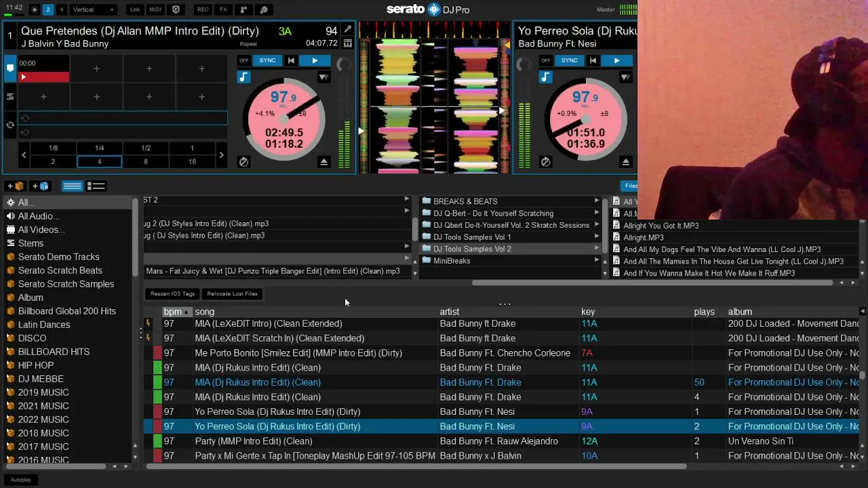The height and width of the screenshot is (488, 868).
Task: Toggle the Autoplay button
Action: (x=21, y=480)
